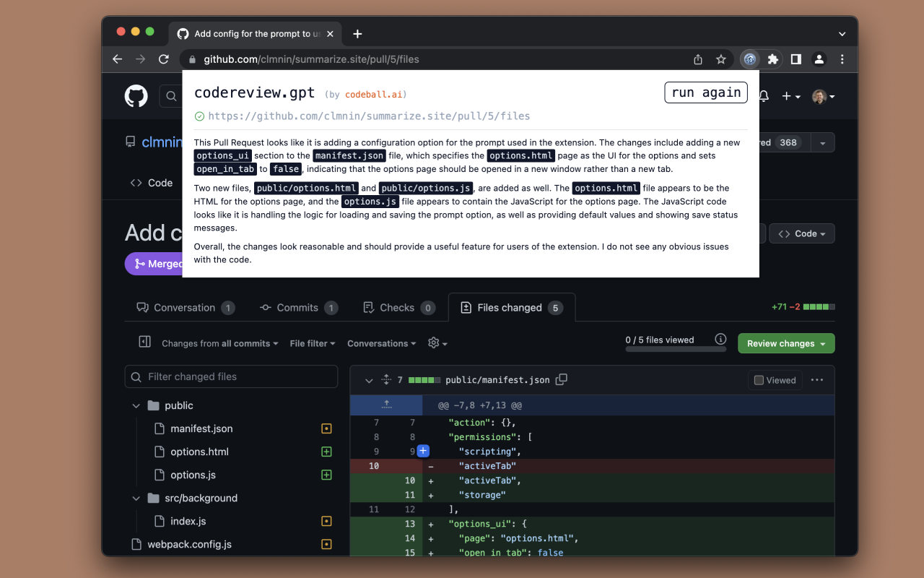Open the File filter dropdown

tap(312, 343)
